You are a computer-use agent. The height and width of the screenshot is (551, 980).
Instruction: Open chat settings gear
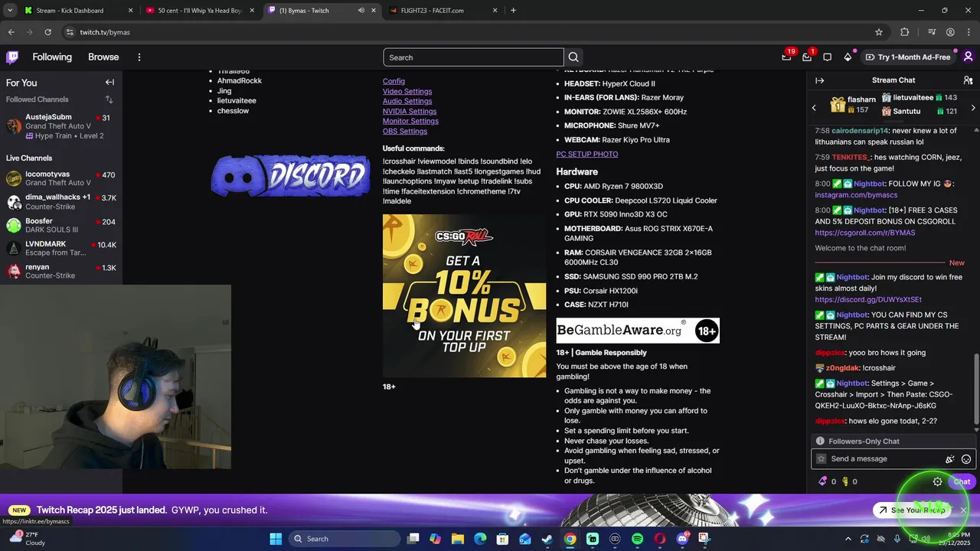937,481
